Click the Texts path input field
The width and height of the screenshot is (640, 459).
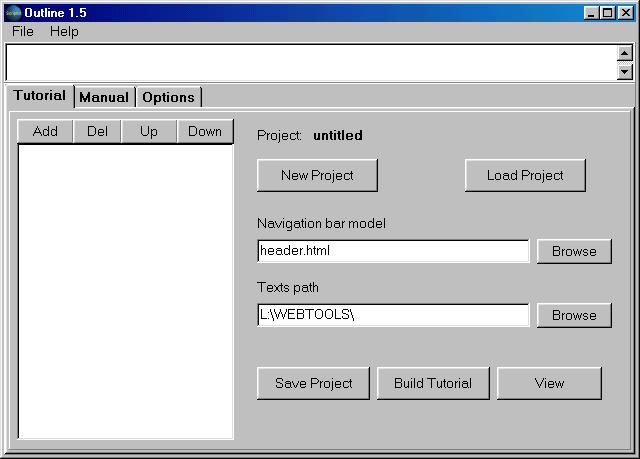[393, 315]
